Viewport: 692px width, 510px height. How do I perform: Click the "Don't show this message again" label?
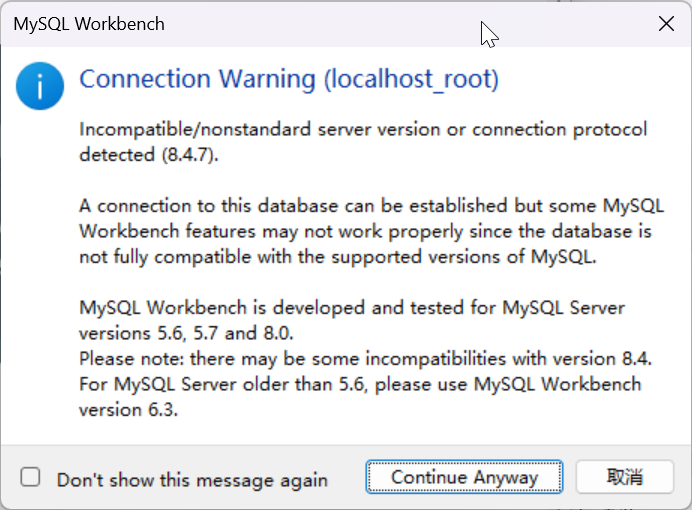tap(192, 479)
